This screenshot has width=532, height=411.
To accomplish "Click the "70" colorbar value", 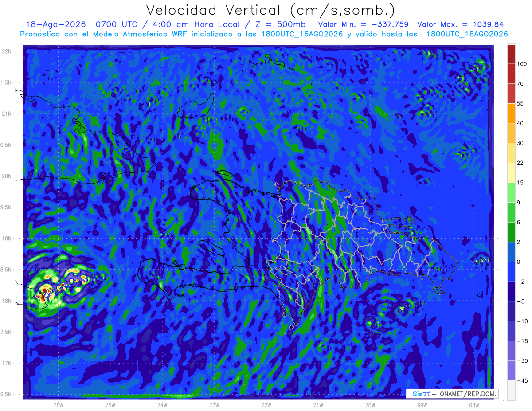I will coord(520,84).
